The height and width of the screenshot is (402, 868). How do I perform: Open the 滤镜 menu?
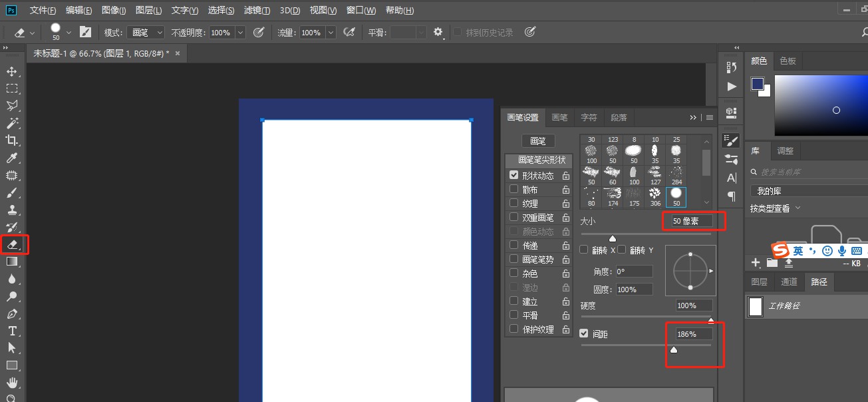tap(257, 10)
